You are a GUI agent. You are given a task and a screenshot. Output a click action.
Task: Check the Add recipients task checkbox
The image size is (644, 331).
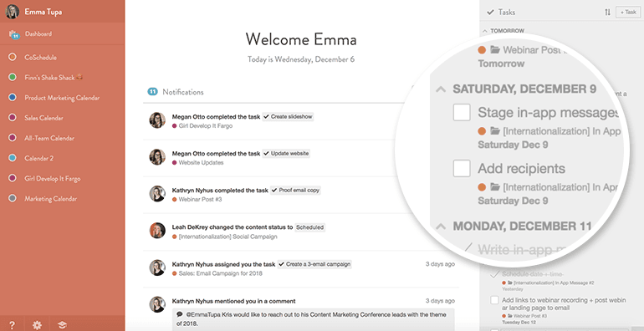(x=462, y=168)
